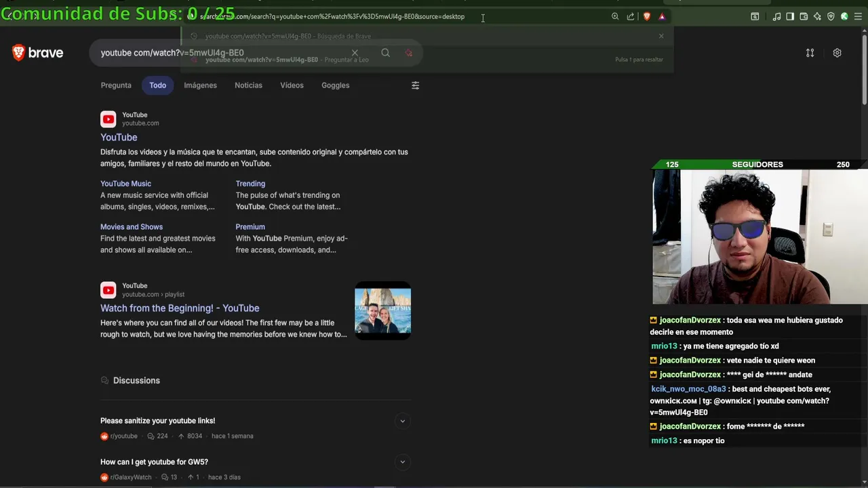Open the Trending sublink

(x=250, y=184)
